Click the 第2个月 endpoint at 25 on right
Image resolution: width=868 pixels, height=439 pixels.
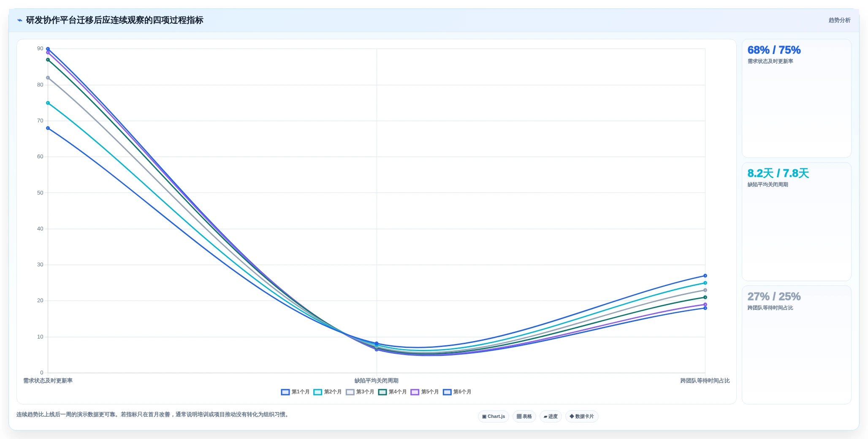tap(705, 283)
